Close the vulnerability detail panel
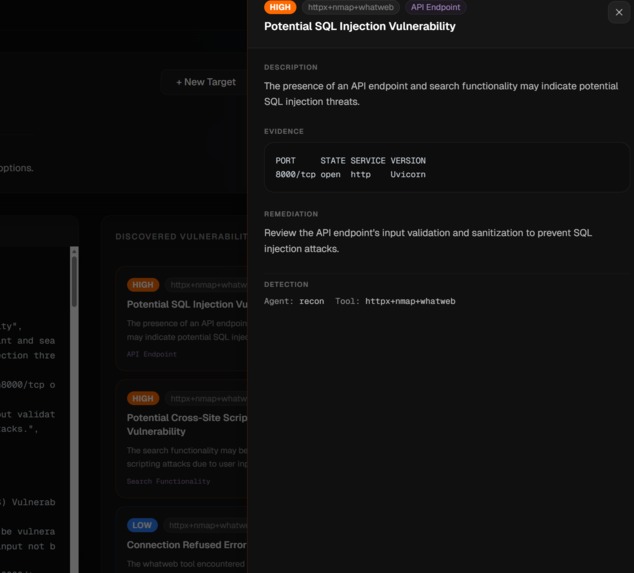 (619, 13)
